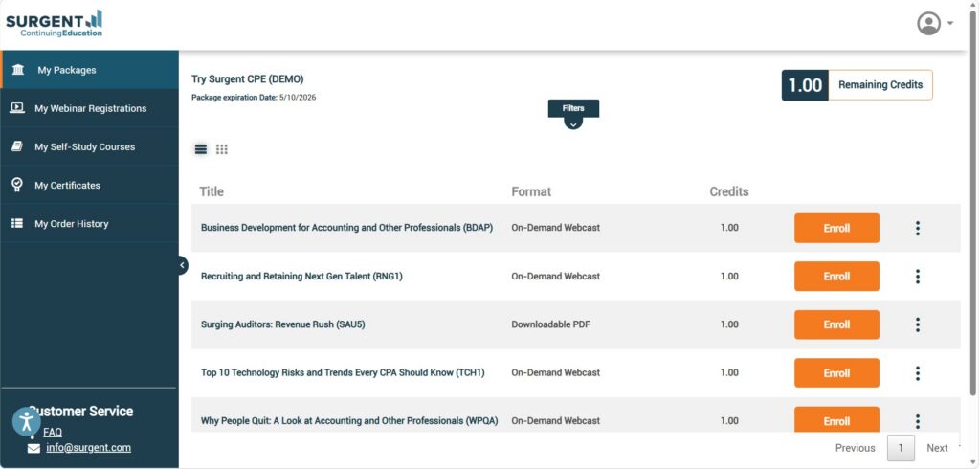
Task: Click the My Certificates ribbon icon
Action: [x=17, y=185]
